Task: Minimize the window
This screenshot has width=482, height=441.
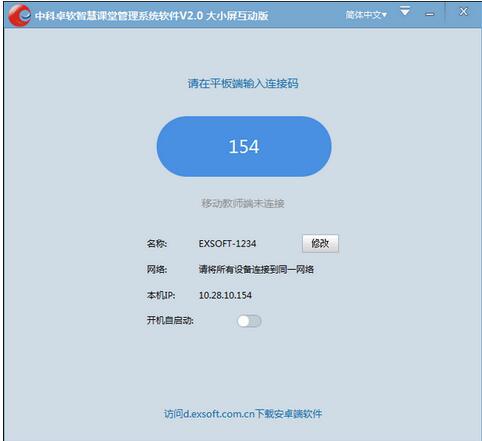Action: coord(430,14)
